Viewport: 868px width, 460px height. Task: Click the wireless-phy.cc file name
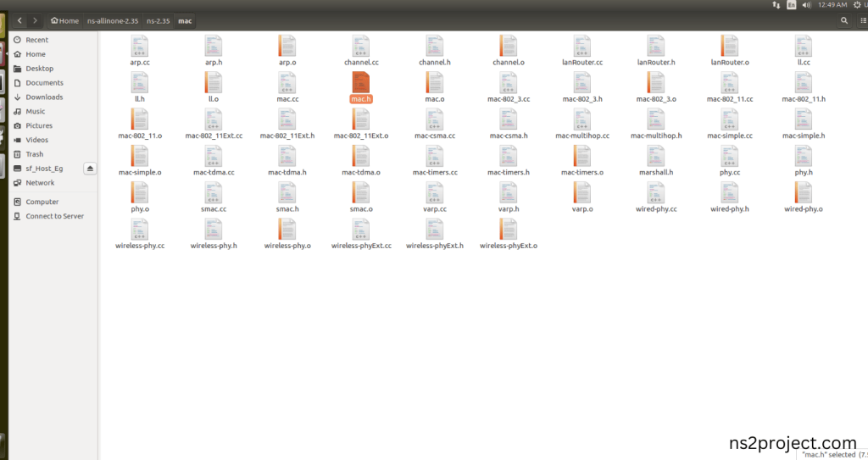point(140,246)
